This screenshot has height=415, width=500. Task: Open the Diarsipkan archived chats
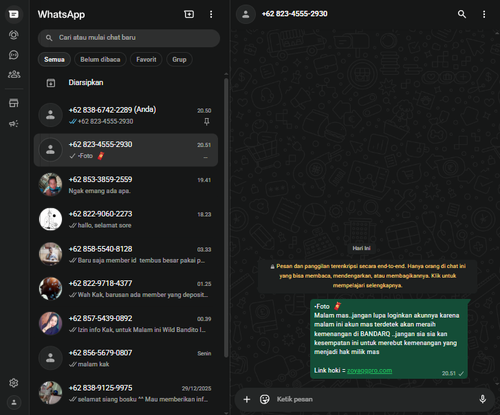click(x=127, y=83)
